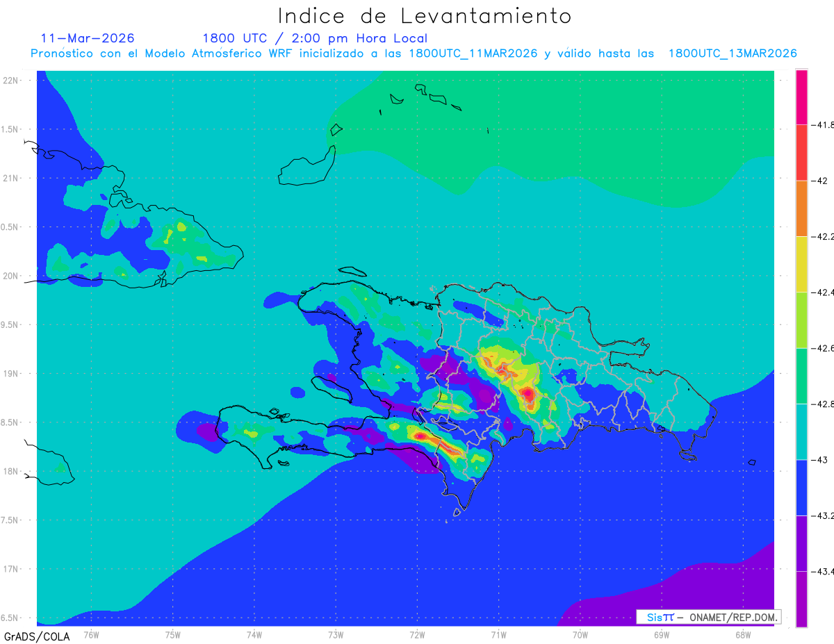Click the "19N" latitude label

tap(10, 373)
